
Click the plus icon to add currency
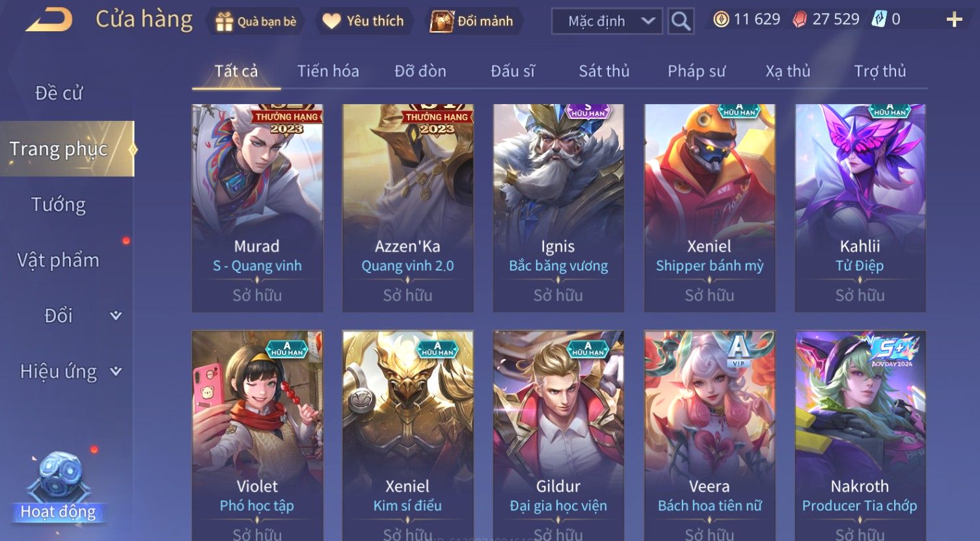954,20
